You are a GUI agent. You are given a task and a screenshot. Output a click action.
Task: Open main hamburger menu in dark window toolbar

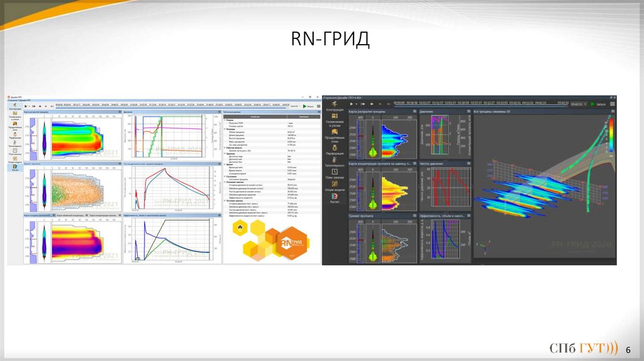pos(613,104)
